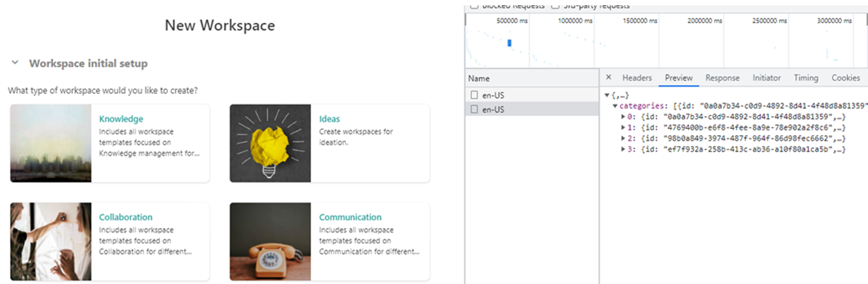The image size is (868, 284).
Task: Click the Communication card description text
Action: [x=369, y=241]
